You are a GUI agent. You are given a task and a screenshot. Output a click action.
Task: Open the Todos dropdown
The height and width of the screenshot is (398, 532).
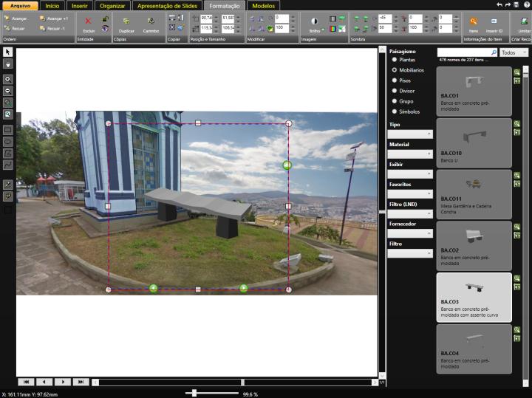pos(514,52)
